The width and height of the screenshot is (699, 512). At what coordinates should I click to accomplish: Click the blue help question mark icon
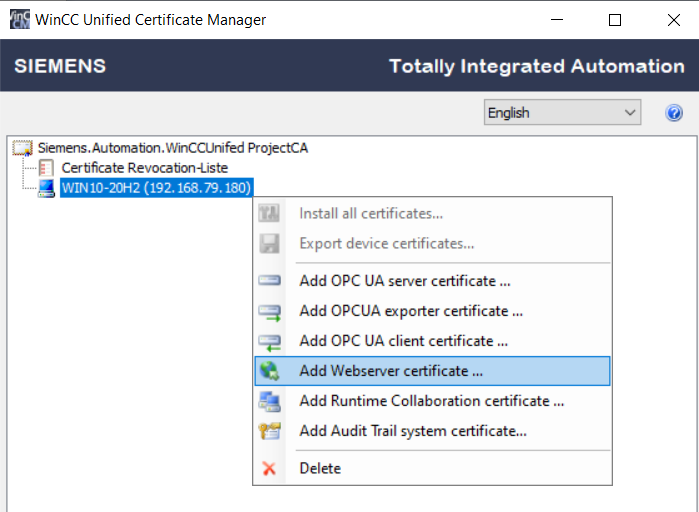pyautogui.click(x=674, y=113)
